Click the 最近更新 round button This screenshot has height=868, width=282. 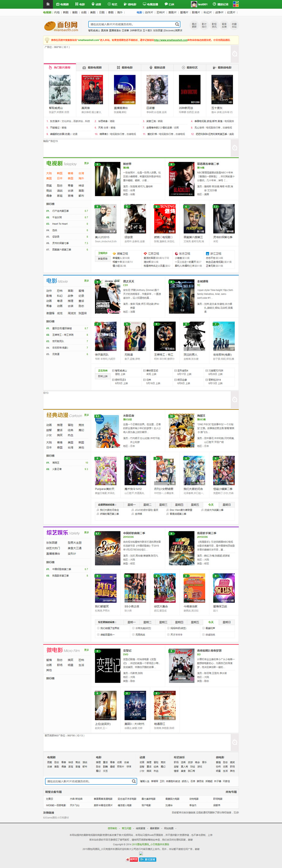point(194,25)
